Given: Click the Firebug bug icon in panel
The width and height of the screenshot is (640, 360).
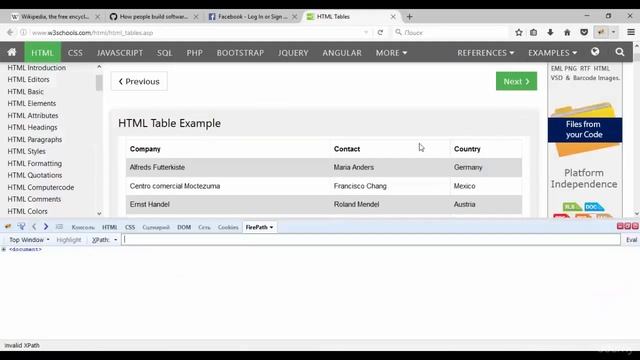Looking at the screenshot, I should [8, 227].
